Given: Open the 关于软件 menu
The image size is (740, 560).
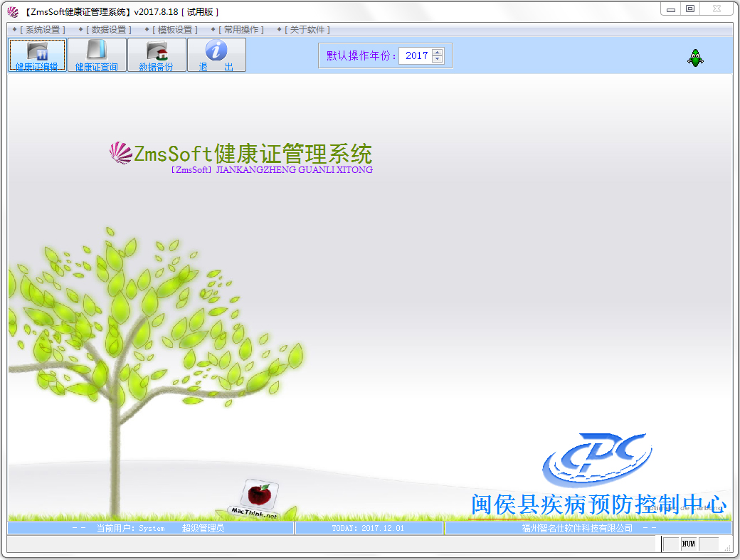Looking at the screenshot, I should [307, 30].
